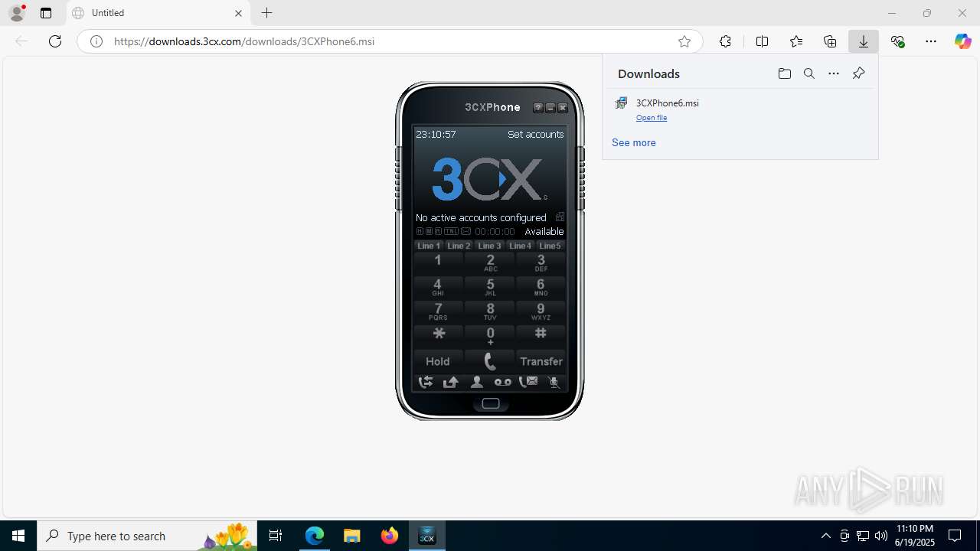980x551 pixels.
Task: Select Line 4 tab
Action: coord(520,246)
